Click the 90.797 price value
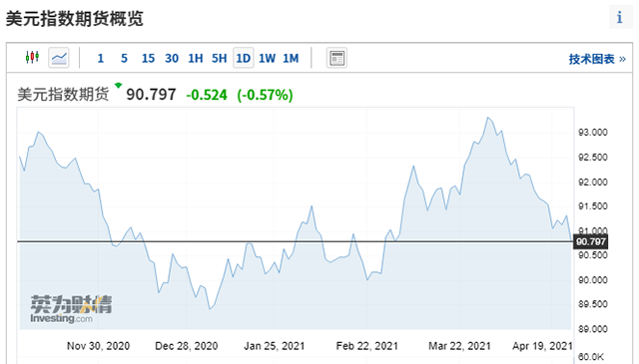Screen dimensions: 639x364 point(151,95)
